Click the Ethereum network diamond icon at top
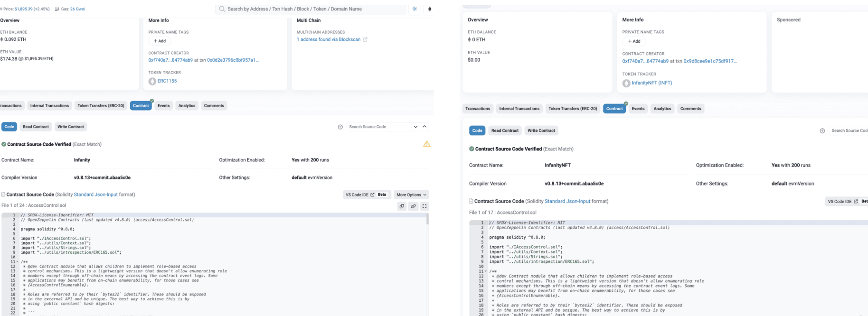This screenshot has width=868, height=316. [x=430, y=9]
